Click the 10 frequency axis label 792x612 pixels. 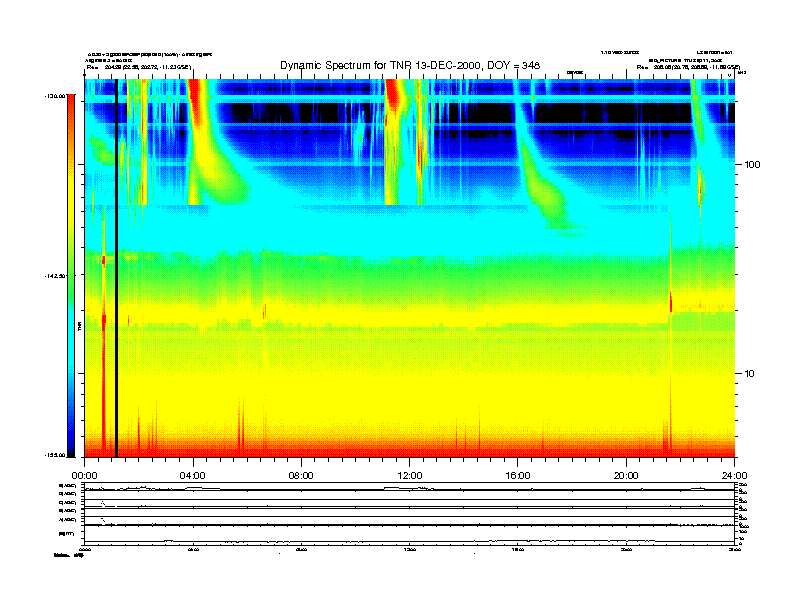coord(750,374)
